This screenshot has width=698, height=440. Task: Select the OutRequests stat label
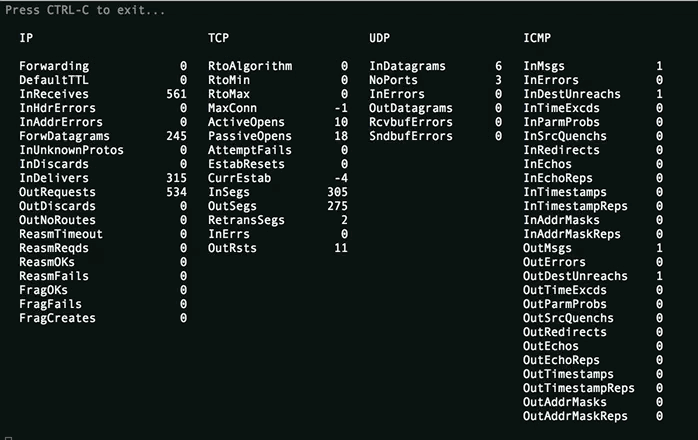(57, 192)
